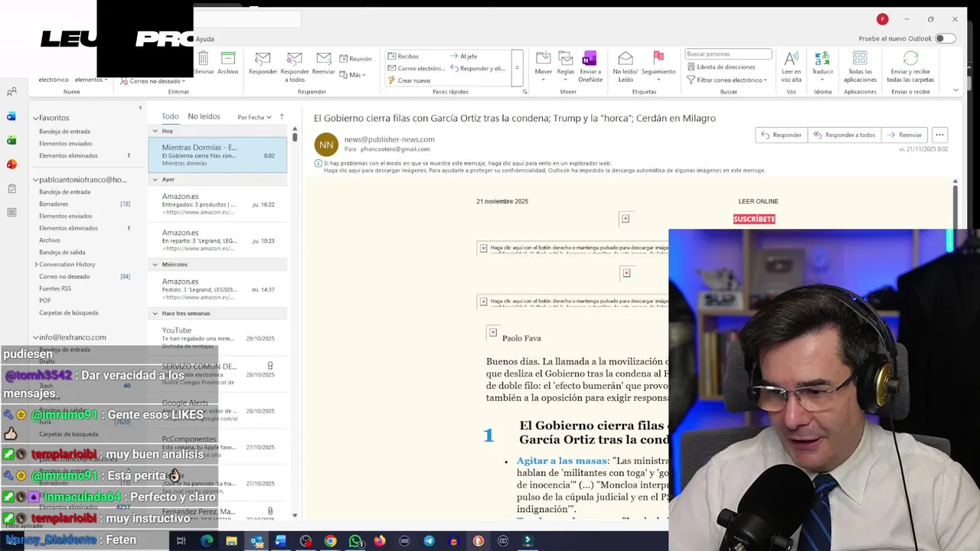Open the People icon in left rail
The height and width of the screenshot is (551, 980).
click(x=11, y=93)
